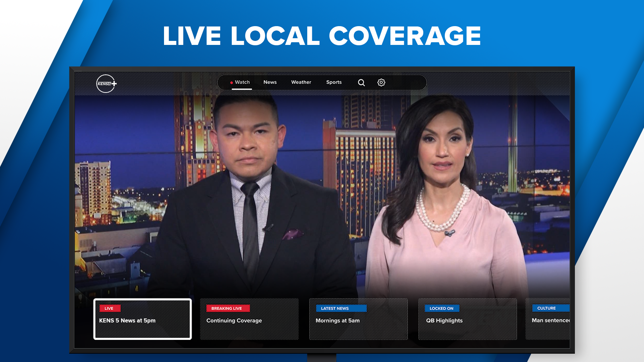644x362 pixels.
Task: Click the KENS 5+ station logo
Action: coord(104,83)
